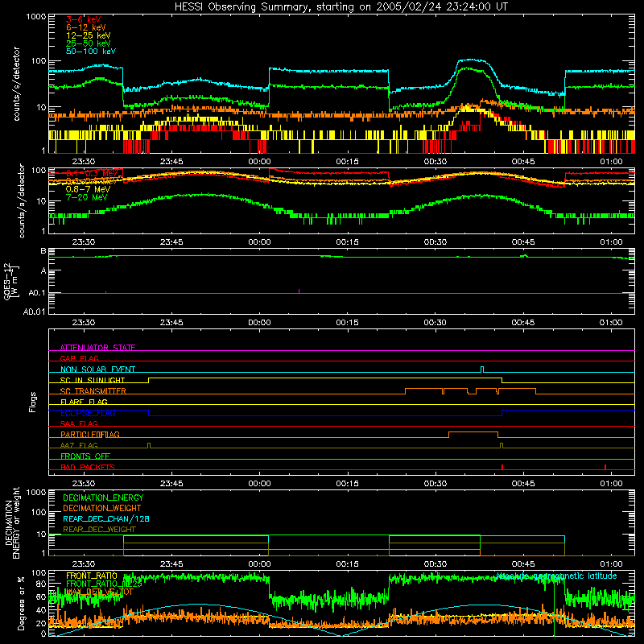
Task: Click the SAA_FLAG label
Action: tap(79, 423)
